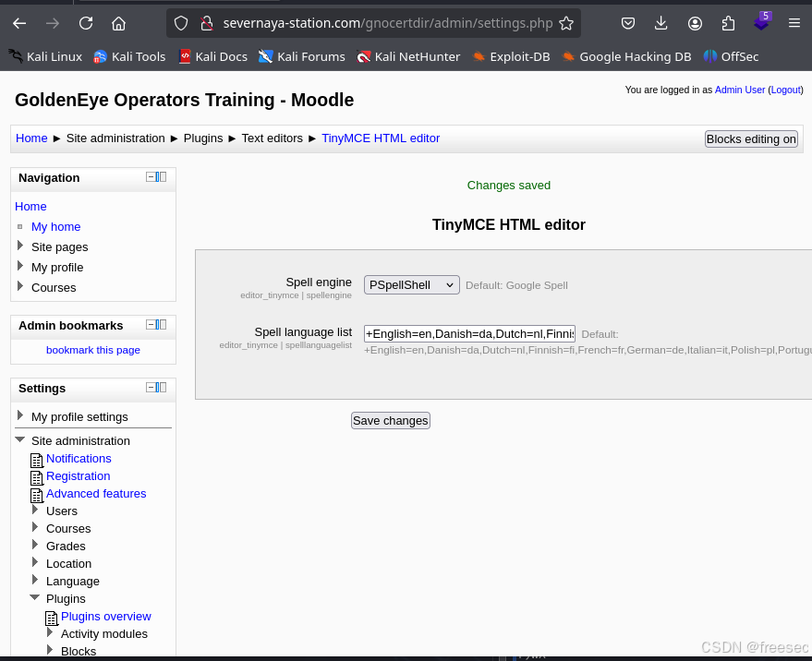Open the Kali Tools bookmark
The height and width of the screenshot is (661, 812).
pyautogui.click(x=129, y=56)
